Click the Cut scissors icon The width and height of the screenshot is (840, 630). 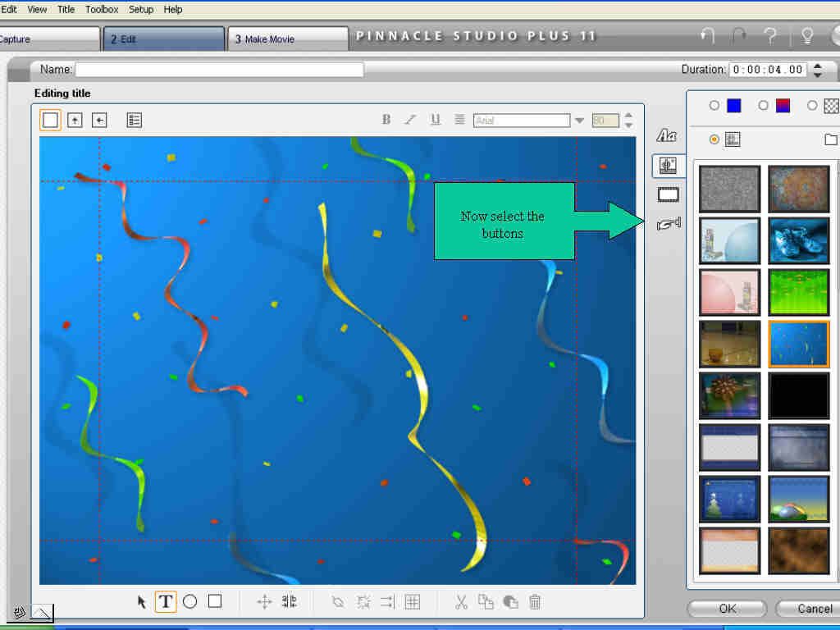tap(461, 601)
